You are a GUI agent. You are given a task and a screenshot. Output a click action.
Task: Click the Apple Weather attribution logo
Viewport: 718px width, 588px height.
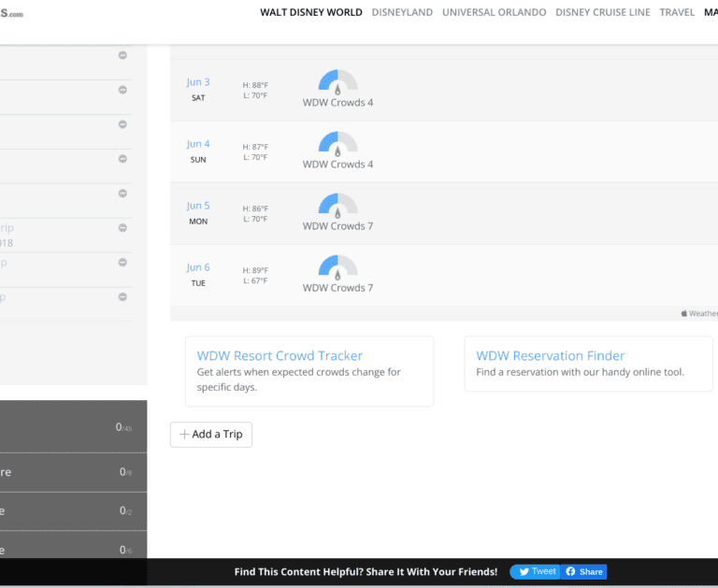[x=684, y=314]
